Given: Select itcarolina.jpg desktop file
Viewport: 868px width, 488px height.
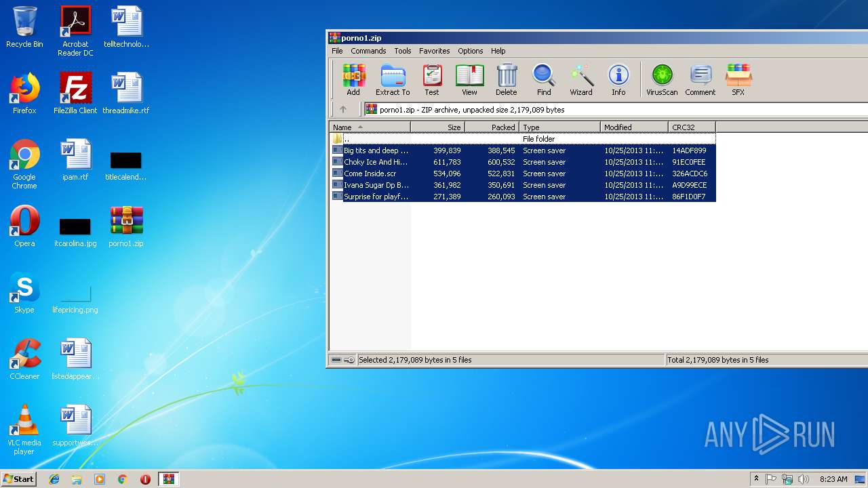Looking at the screenshot, I should (75, 230).
